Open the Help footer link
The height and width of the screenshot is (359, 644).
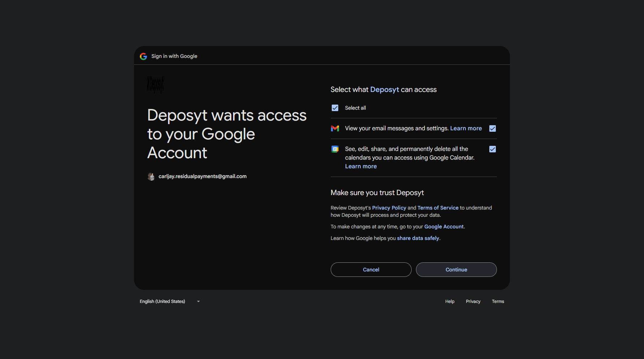[450, 301]
